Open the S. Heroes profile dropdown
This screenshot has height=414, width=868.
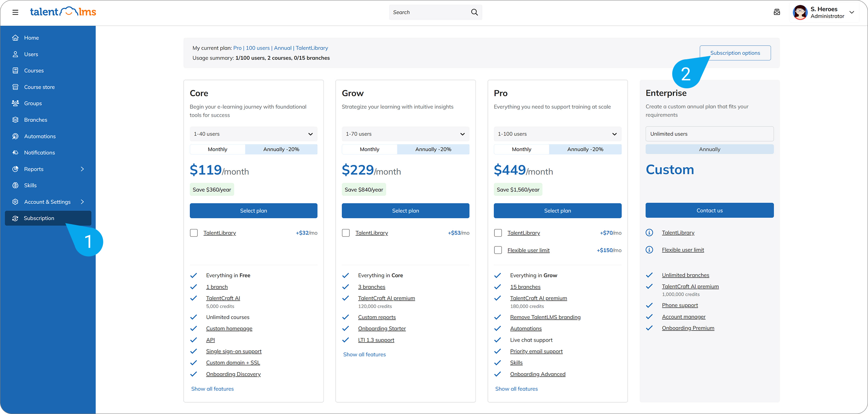[851, 12]
